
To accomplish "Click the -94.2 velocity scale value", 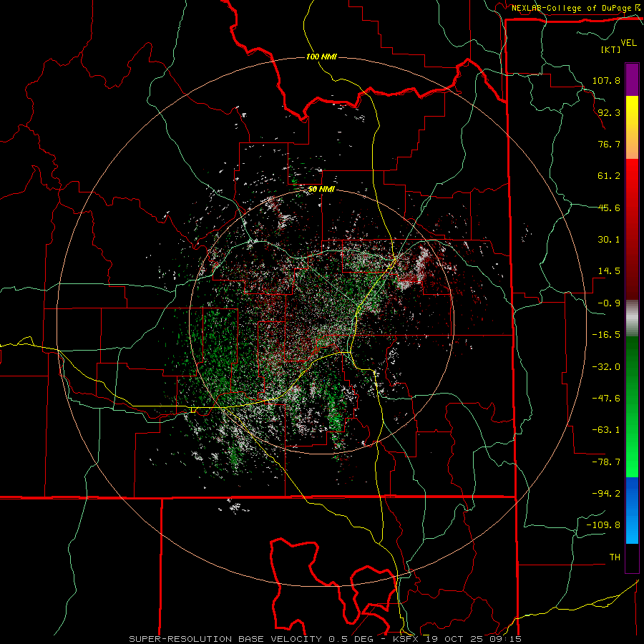I will point(606,493).
